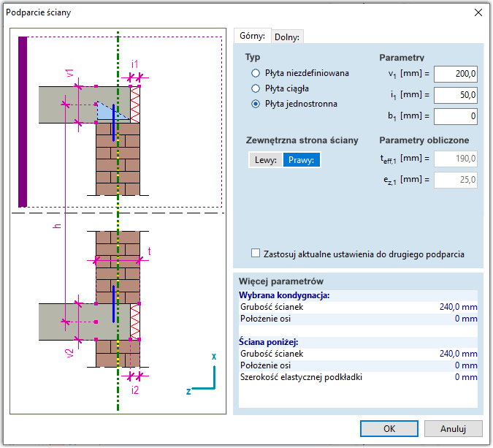Screen dimensions: 493x448
Task: Set outer wall side to Lewy
Action: pos(265,160)
